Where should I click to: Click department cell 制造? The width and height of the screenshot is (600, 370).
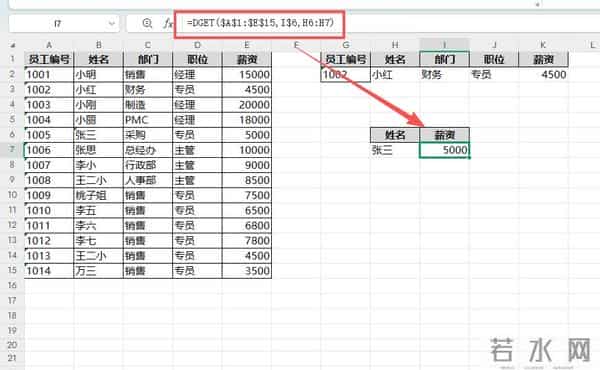(x=148, y=105)
